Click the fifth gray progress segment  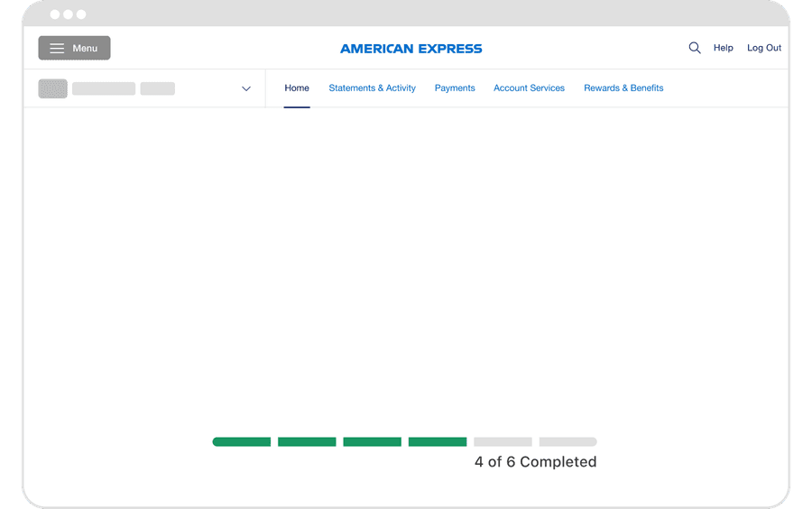tap(503, 442)
